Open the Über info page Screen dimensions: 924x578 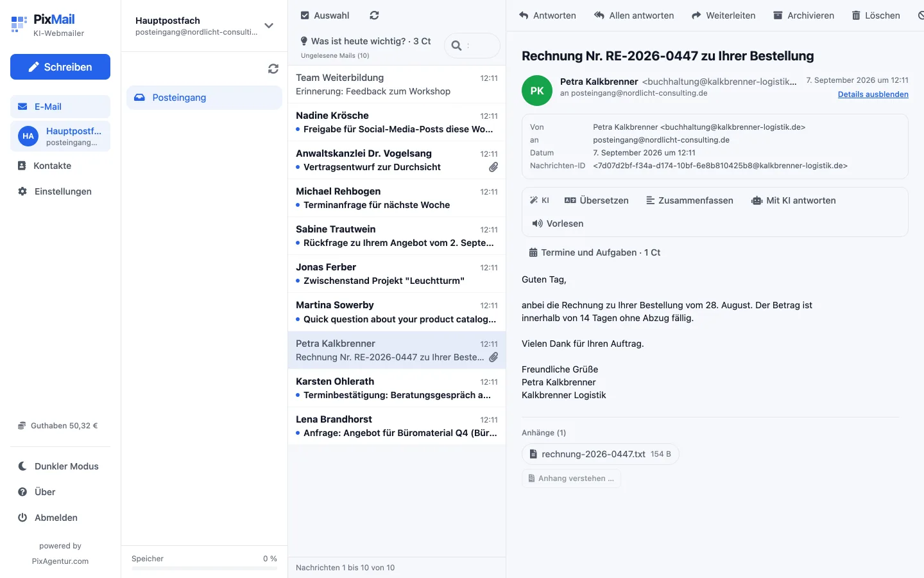[x=60, y=492]
